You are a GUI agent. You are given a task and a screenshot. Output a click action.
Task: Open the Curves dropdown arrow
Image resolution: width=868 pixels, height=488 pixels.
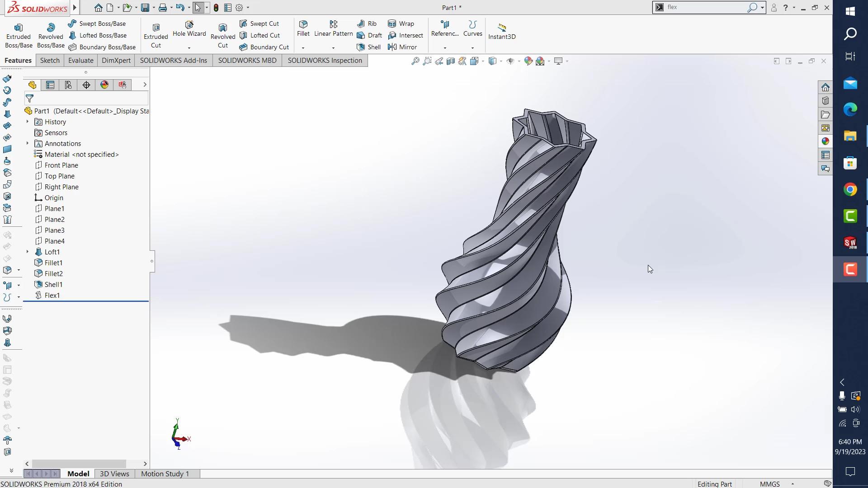click(x=472, y=48)
